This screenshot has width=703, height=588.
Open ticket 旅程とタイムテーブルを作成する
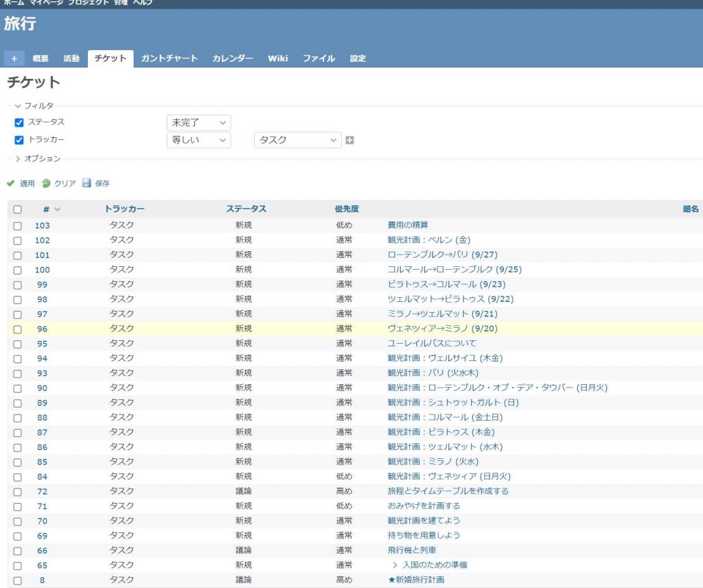448,491
